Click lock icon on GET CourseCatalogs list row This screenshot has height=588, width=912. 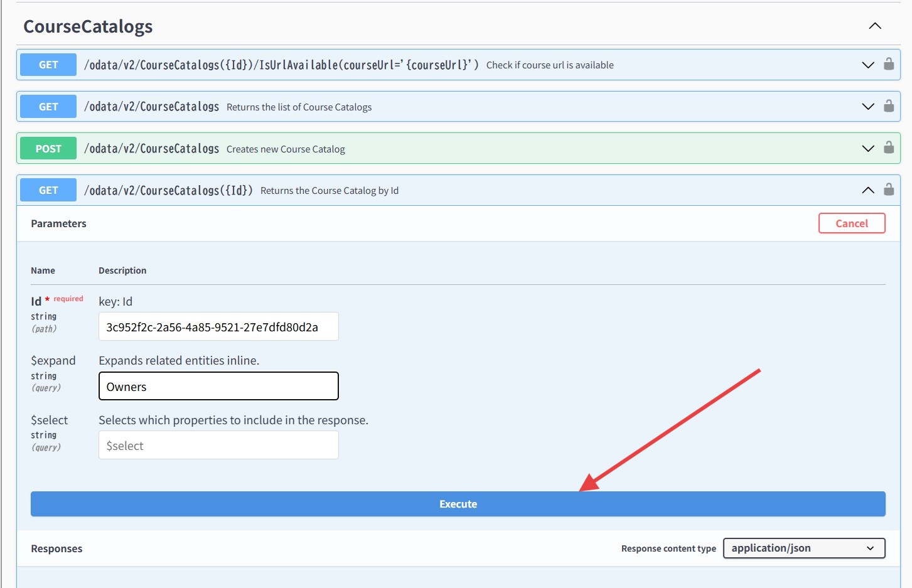pyautogui.click(x=889, y=106)
